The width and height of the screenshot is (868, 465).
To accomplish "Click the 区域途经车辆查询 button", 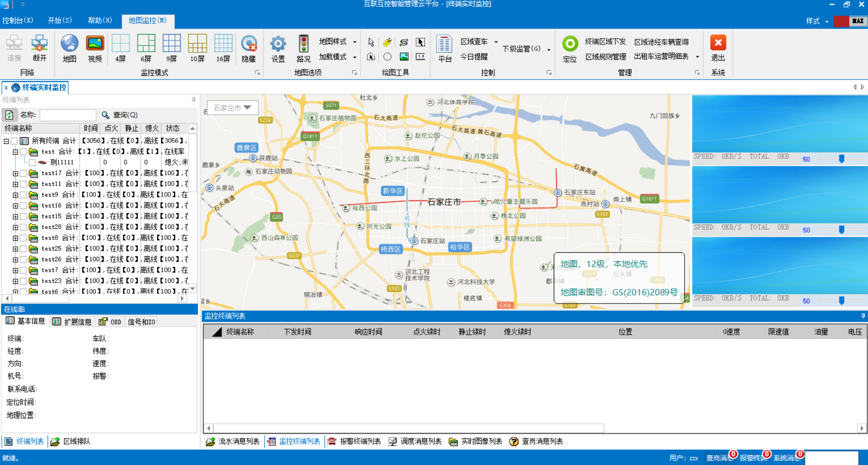I will click(x=661, y=42).
